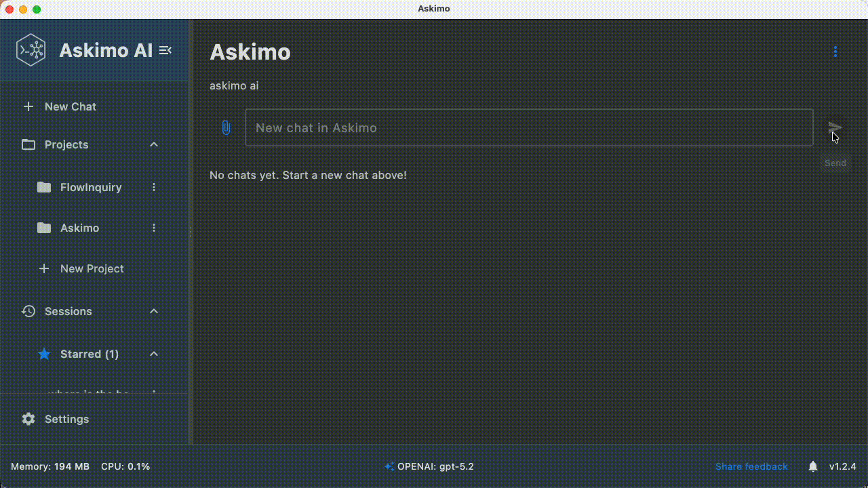Click the New chat in Askimo input field
Viewport: 868px width, 488px height.
[x=529, y=127]
